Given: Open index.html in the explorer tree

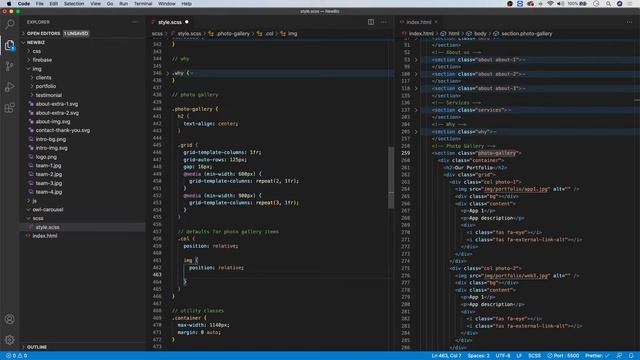Looking at the screenshot, I should coord(45,236).
